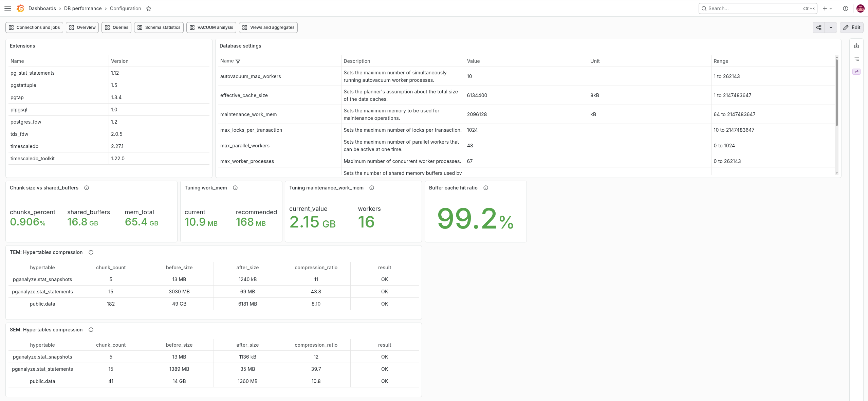Image resolution: width=868 pixels, height=401 pixels.
Task: Open the plus new-item dropdown
Action: (827, 8)
